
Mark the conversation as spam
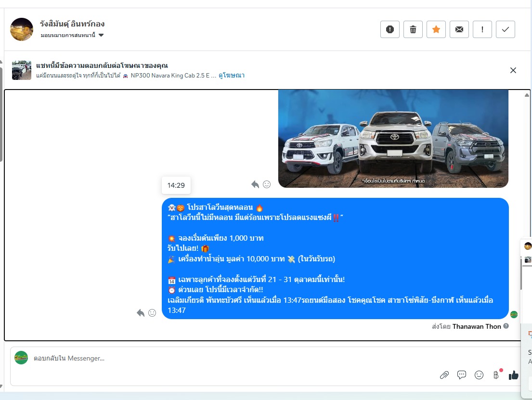(389, 29)
